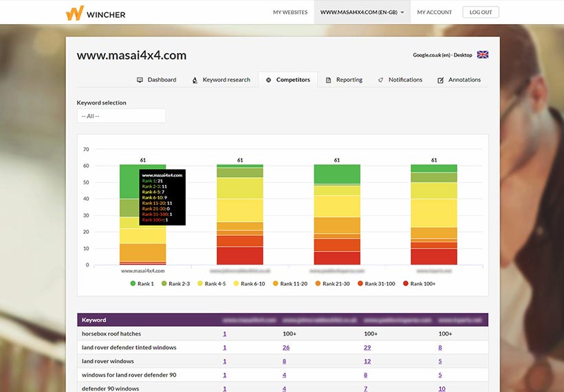564x392 pixels.
Task: Click rank 26 link in tinted windows row
Action: [286, 348]
